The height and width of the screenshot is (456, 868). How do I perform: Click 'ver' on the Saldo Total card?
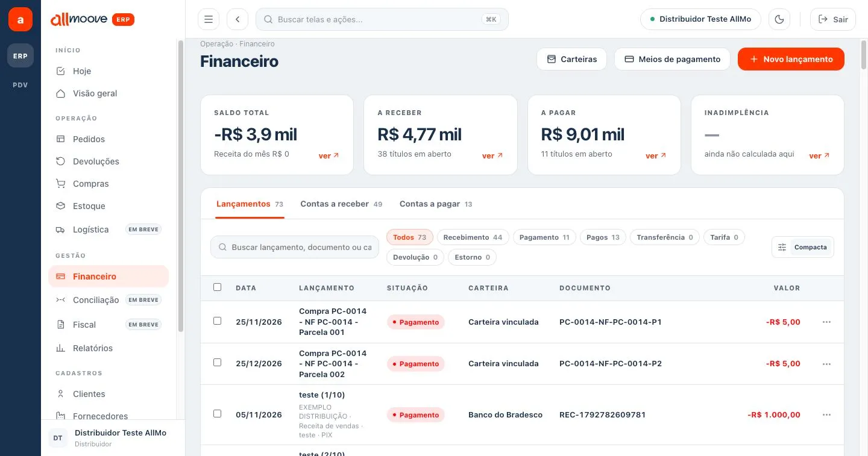[329, 156]
